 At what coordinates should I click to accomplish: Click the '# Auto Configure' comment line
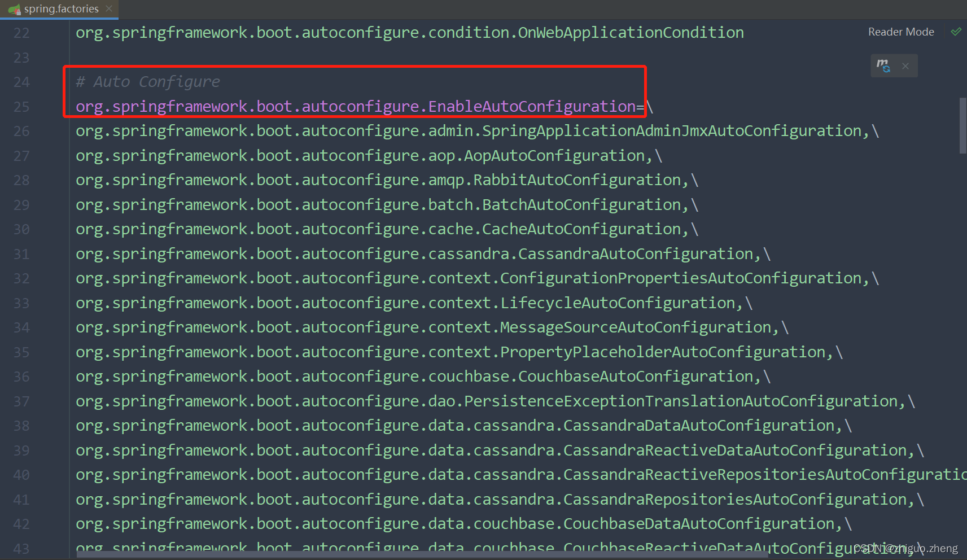(148, 82)
